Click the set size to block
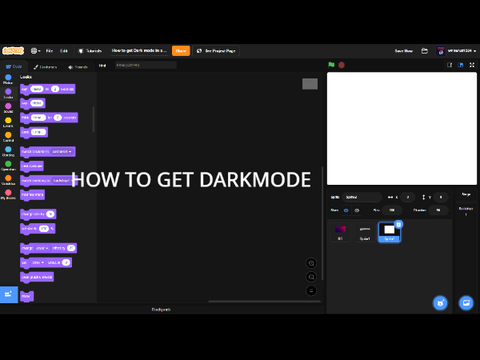Image resolution: width=480 pixels, height=360 pixels. point(37,229)
